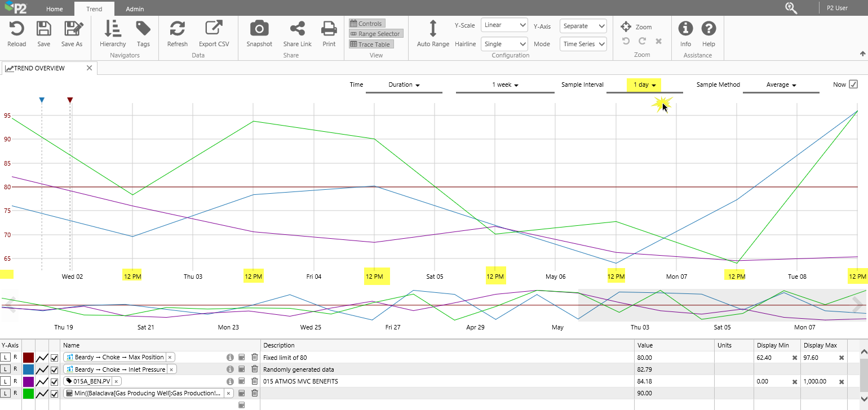
Task: Click the dark red hairline marker
Action: point(70,100)
